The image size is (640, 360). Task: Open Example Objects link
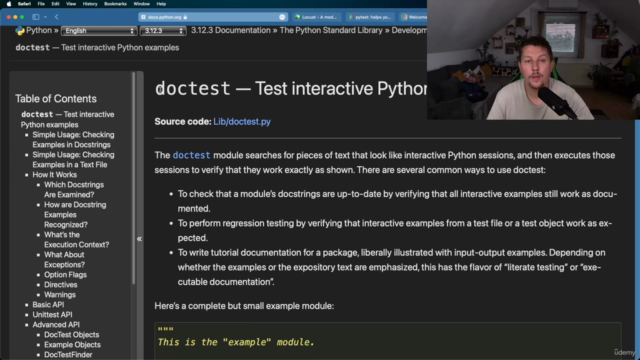[72, 344]
